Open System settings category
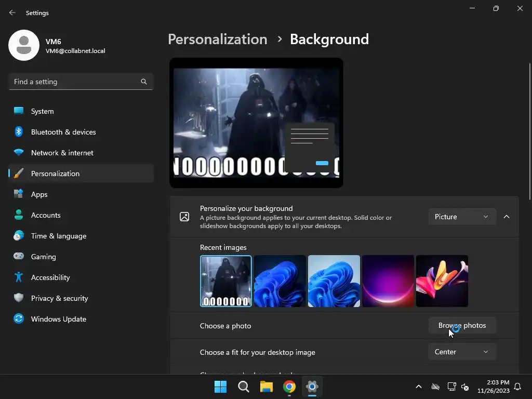The width and height of the screenshot is (532, 399). pyautogui.click(x=81, y=111)
